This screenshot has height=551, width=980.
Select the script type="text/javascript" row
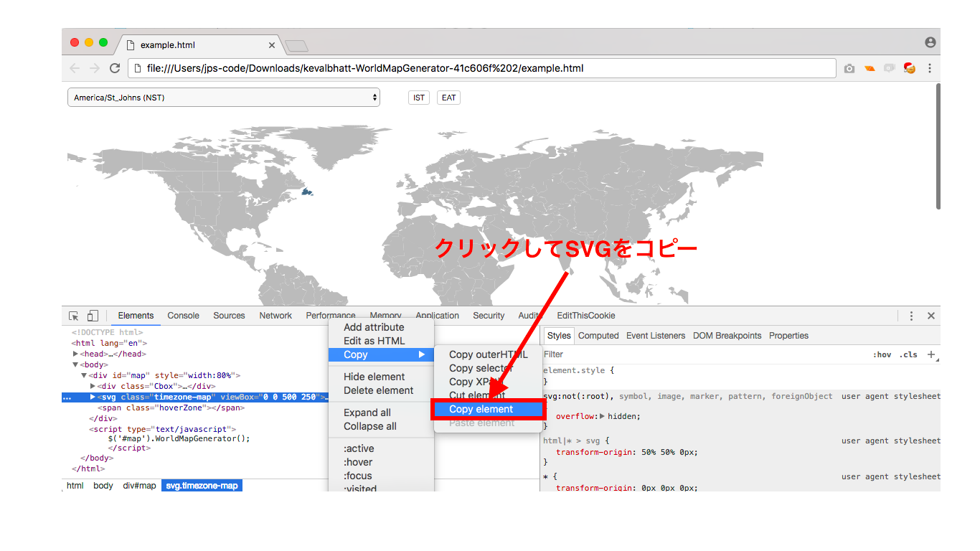tap(162, 429)
